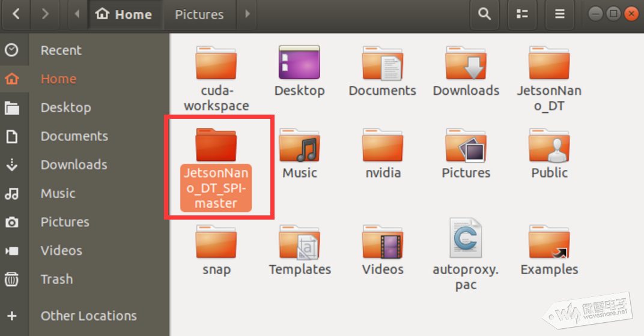Click the Home path bar segment

124,14
